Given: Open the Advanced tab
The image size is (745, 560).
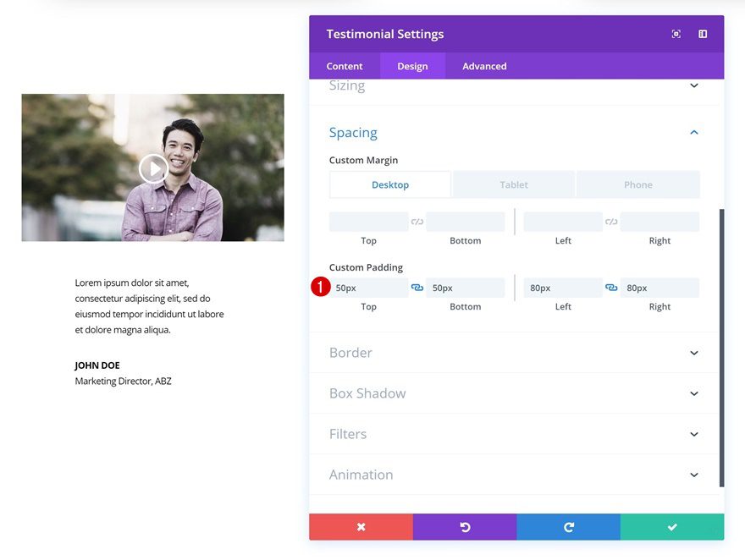Looking at the screenshot, I should click(483, 65).
